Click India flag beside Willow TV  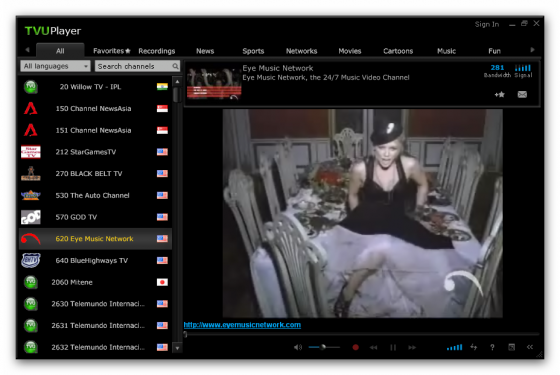pyautogui.click(x=162, y=87)
